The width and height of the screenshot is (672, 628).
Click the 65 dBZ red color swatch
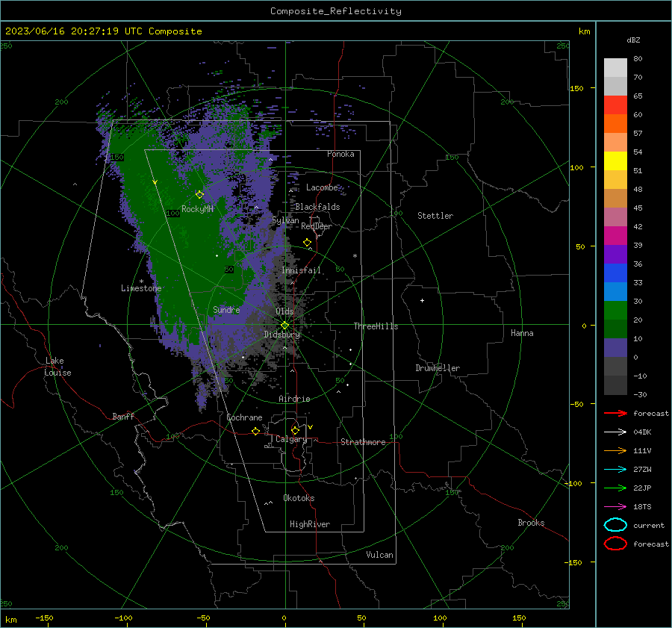615,105
